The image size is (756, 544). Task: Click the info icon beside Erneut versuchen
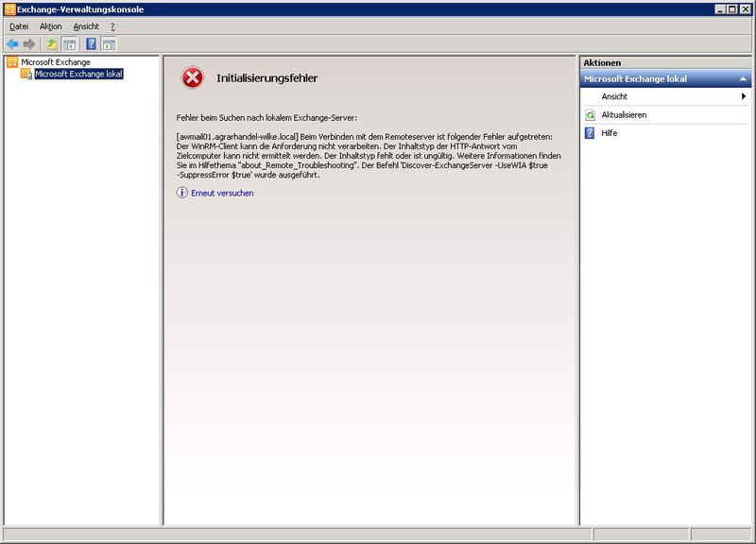point(181,193)
